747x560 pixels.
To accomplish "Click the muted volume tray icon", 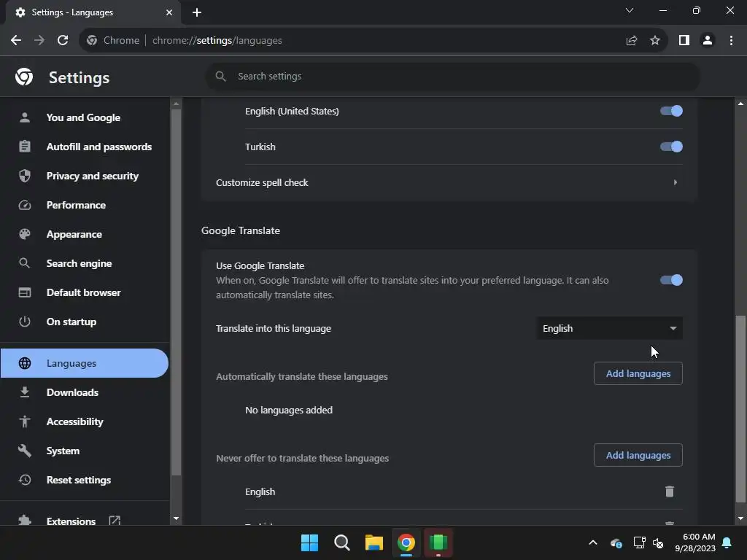I will (659, 542).
